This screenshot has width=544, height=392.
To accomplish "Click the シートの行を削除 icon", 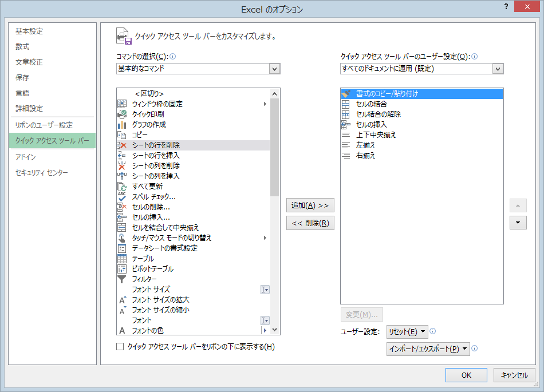I will (122, 145).
